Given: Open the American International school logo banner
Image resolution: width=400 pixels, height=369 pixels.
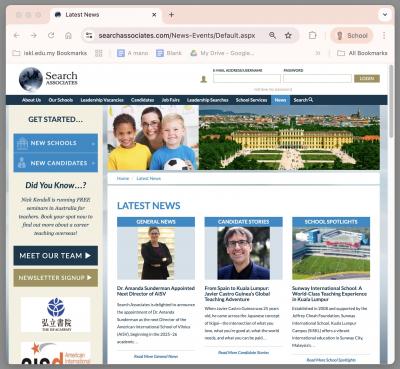Looking at the screenshot, I should click(x=56, y=353).
